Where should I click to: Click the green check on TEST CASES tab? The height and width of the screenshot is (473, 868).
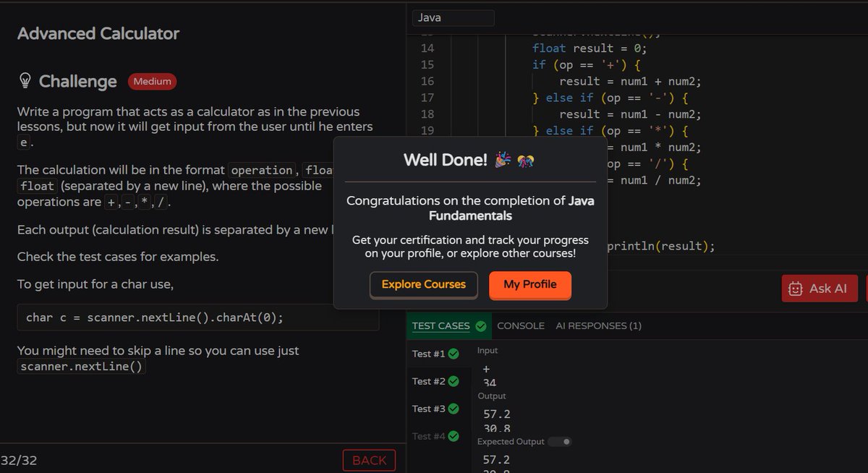pyautogui.click(x=480, y=326)
